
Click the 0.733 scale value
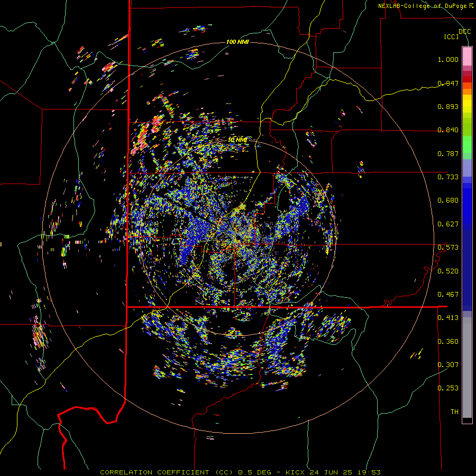(448, 177)
